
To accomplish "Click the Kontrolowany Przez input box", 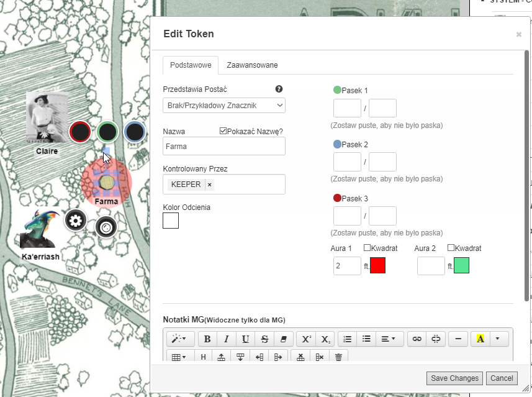I will point(224,185).
